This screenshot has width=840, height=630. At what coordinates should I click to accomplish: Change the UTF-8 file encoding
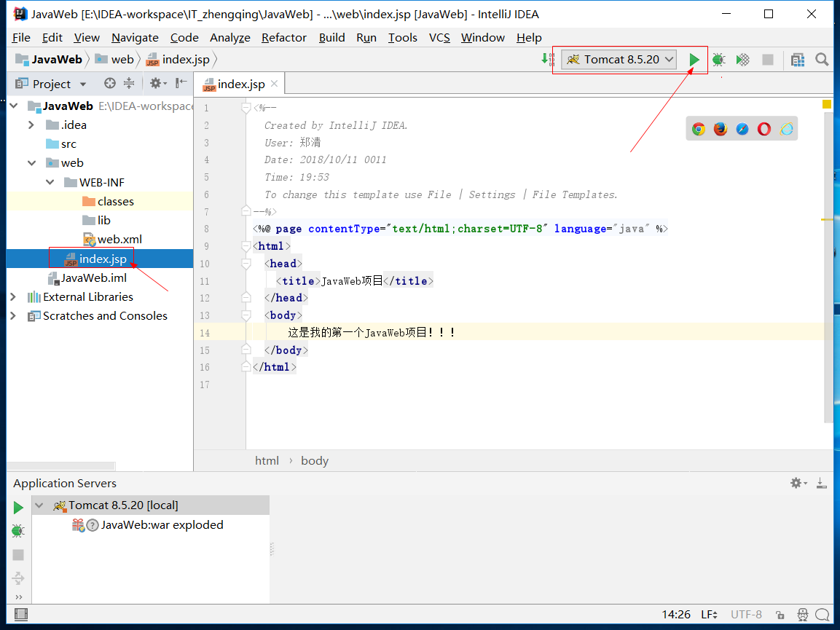coord(746,615)
